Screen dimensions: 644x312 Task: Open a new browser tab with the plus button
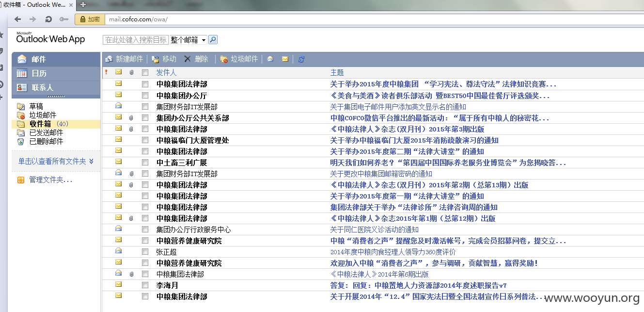click(x=83, y=5)
